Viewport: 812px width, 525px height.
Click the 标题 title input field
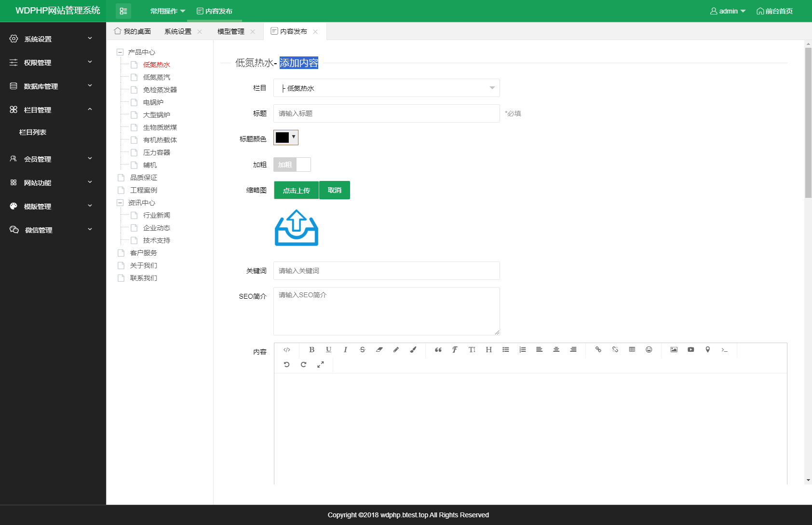point(387,113)
